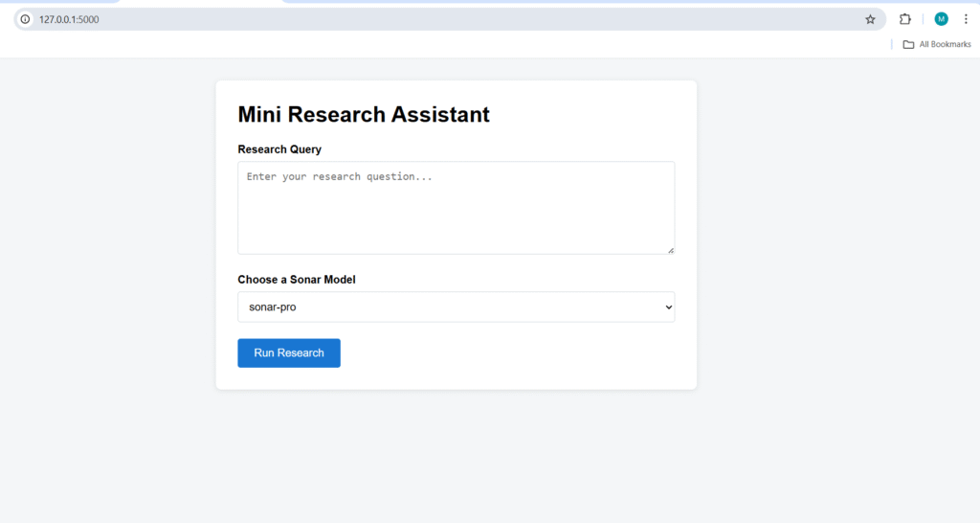This screenshot has height=523, width=980.
Task: Click the "Research Query" field label
Action: click(x=279, y=149)
